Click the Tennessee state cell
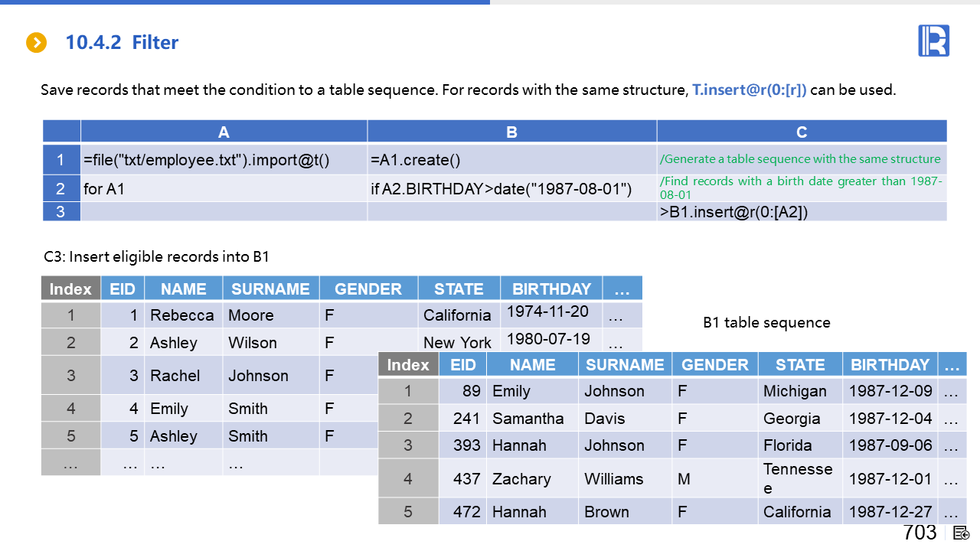The image size is (980, 551). coord(800,479)
